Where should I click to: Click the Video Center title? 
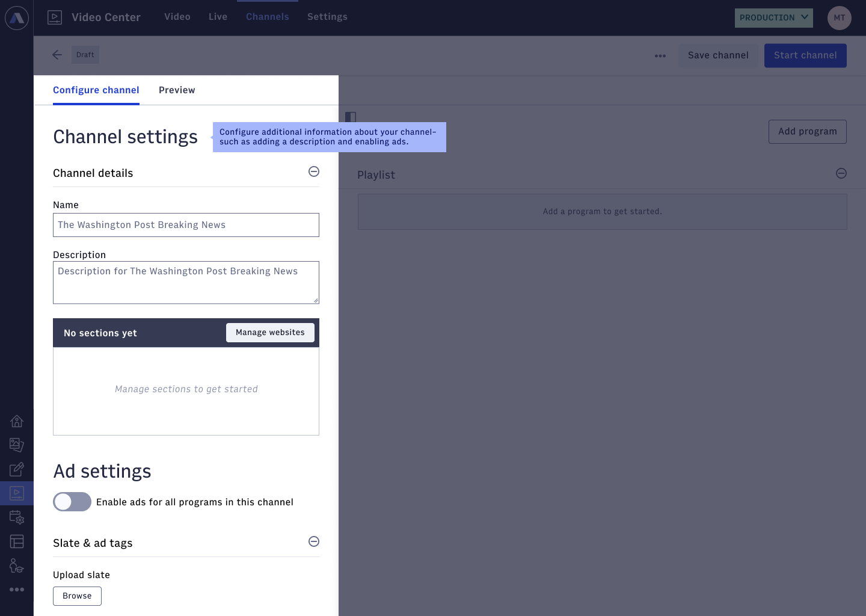[106, 17]
